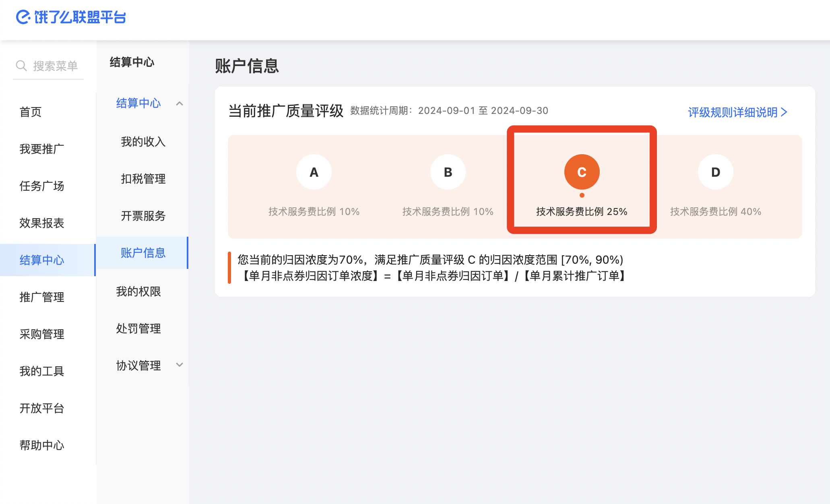Open 帮助中心 in left sidebar
Viewport: 830px width, 504px height.
click(x=42, y=445)
